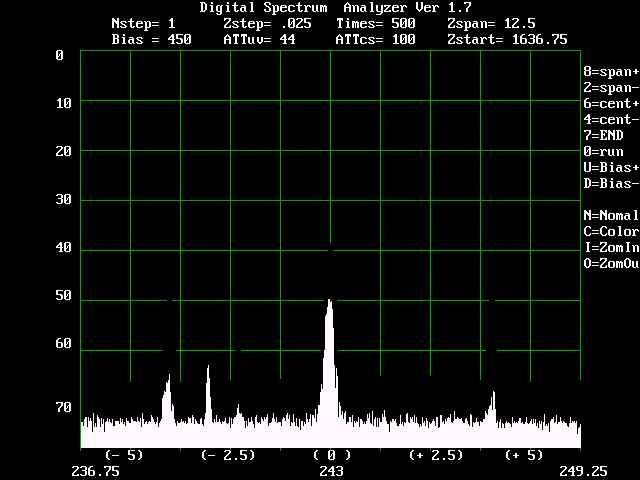Viewport: 640px width, 480px height.
Task: Click the 'ATTcs= 100' value
Action: click(376, 40)
